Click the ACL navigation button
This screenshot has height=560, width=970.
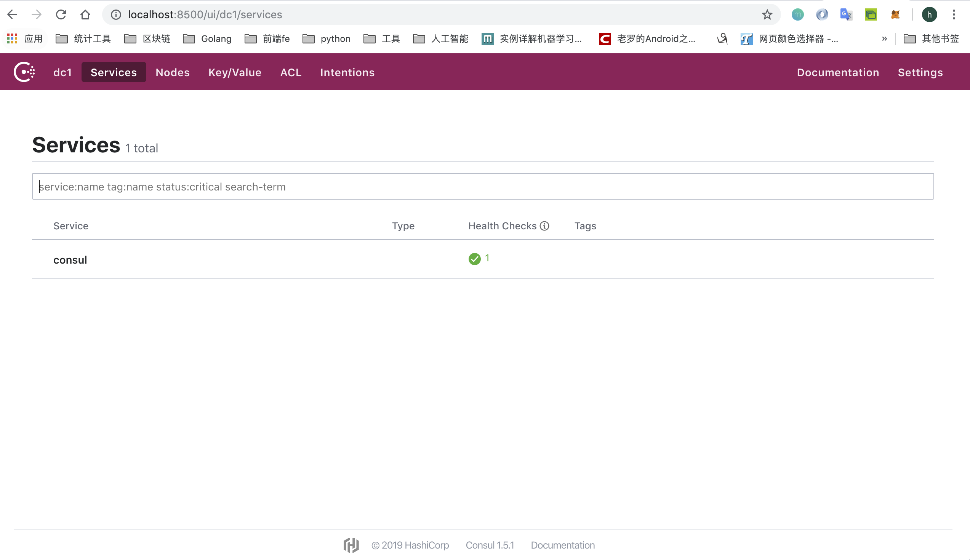tap(291, 72)
